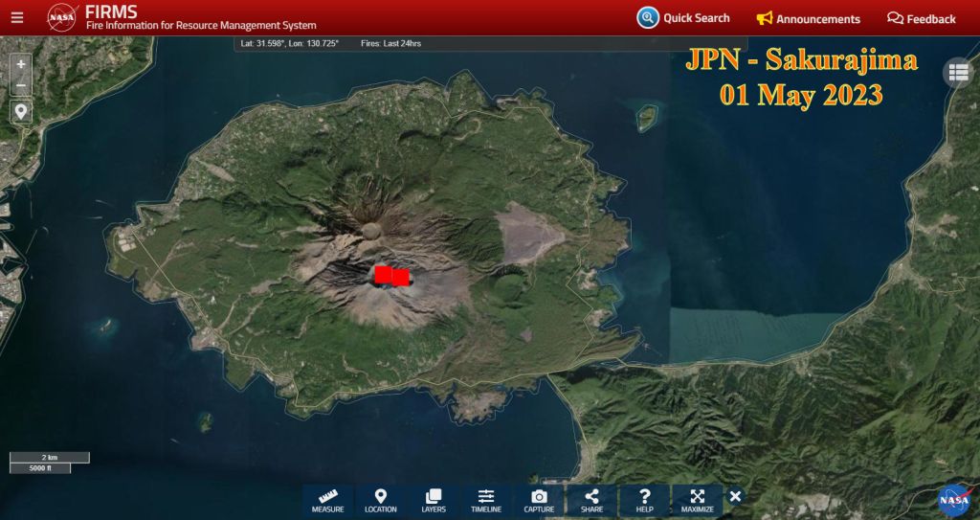This screenshot has height=520, width=980.
Task: Open the Announcements panel
Action: click(809, 18)
